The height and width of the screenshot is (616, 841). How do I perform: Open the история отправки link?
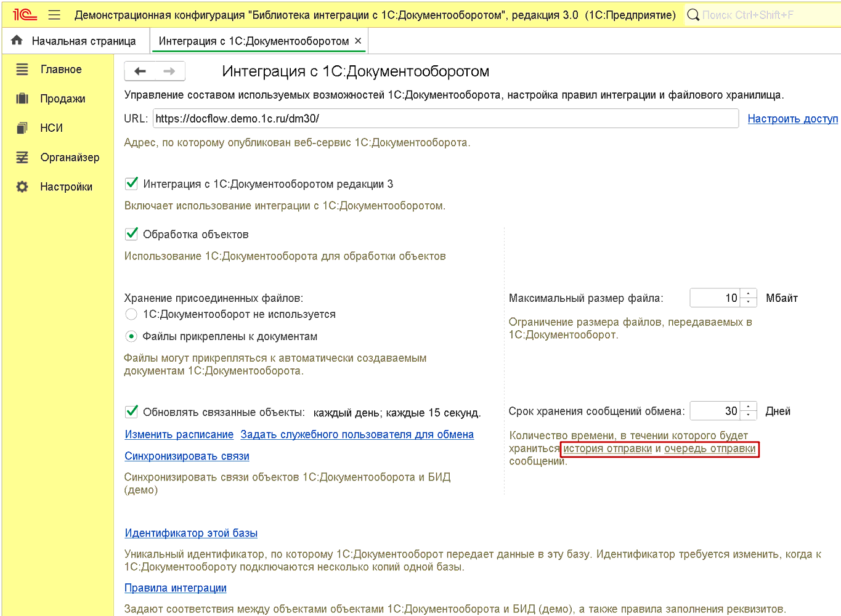coord(607,448)
